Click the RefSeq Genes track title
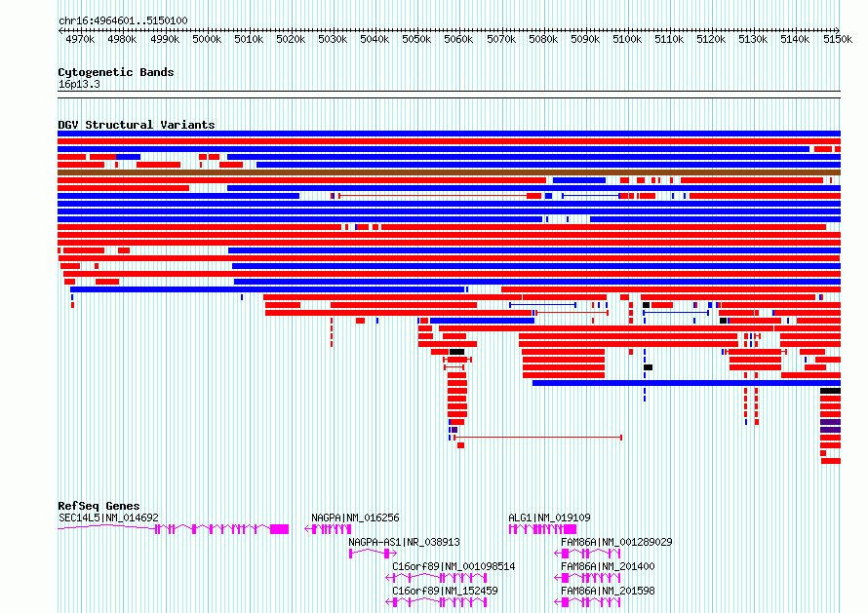868x613 pixels. pyautogui.click(x=99, y=506)
